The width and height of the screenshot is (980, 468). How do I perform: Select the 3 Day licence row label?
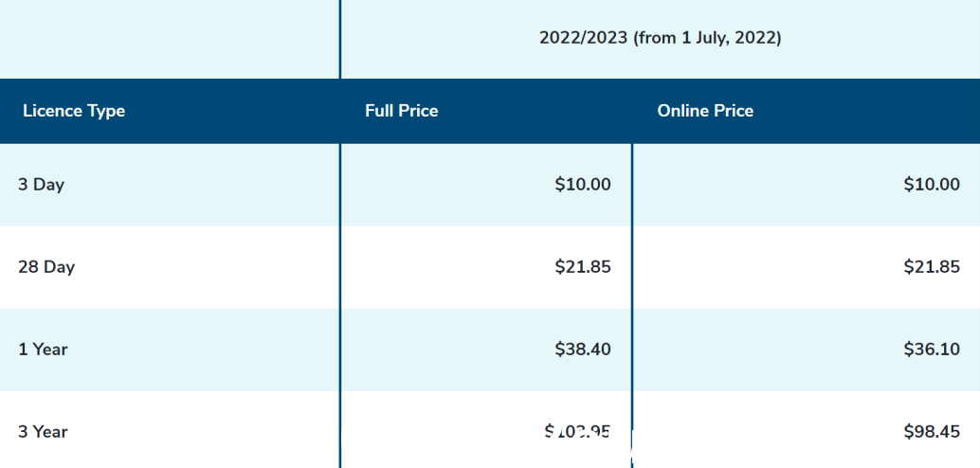(x=41, y=185)
